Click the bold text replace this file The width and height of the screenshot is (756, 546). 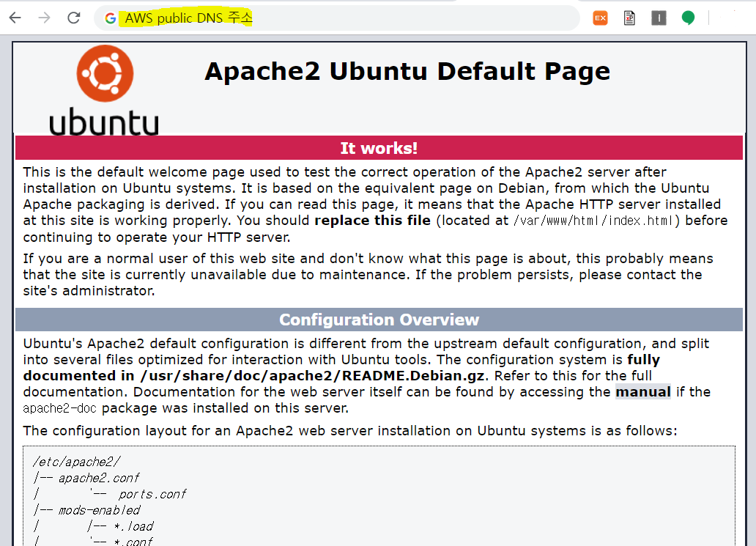coord(372,221)
